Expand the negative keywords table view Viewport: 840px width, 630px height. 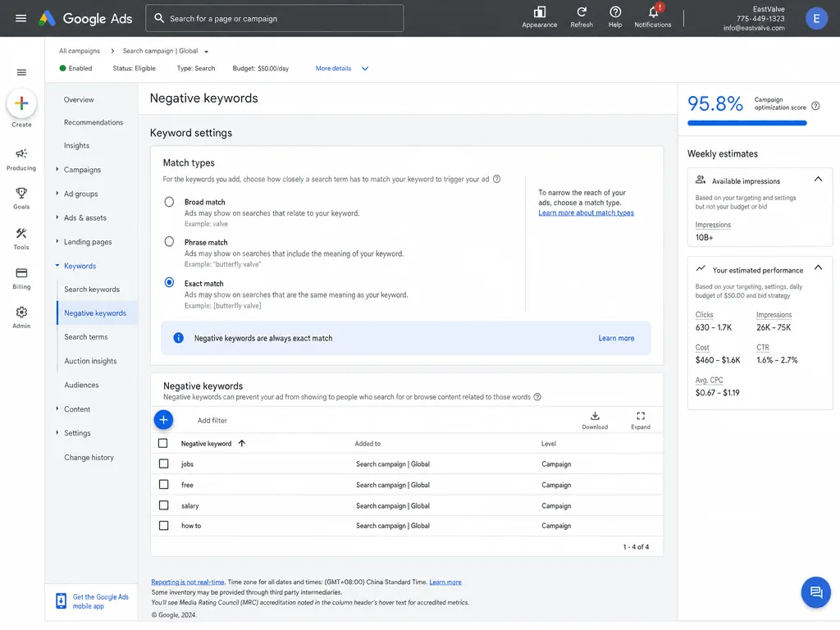(x=641, y=421)
